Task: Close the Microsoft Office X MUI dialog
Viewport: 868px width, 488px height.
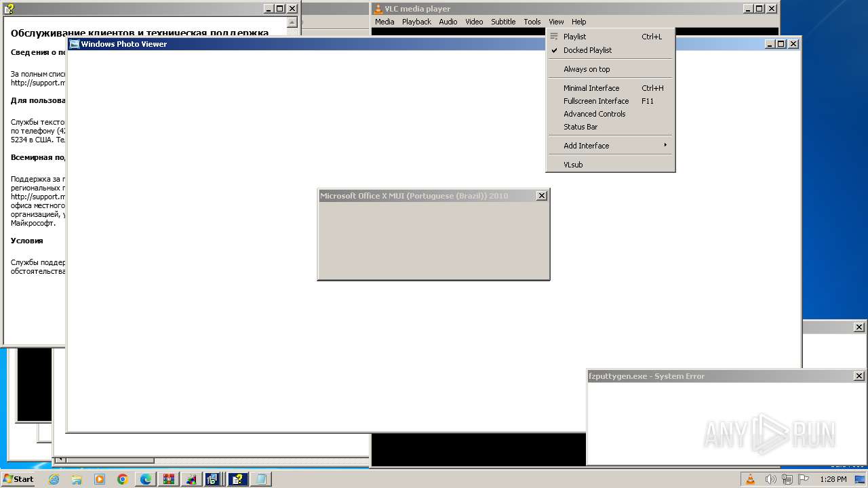Action: [x=541, y=196]
